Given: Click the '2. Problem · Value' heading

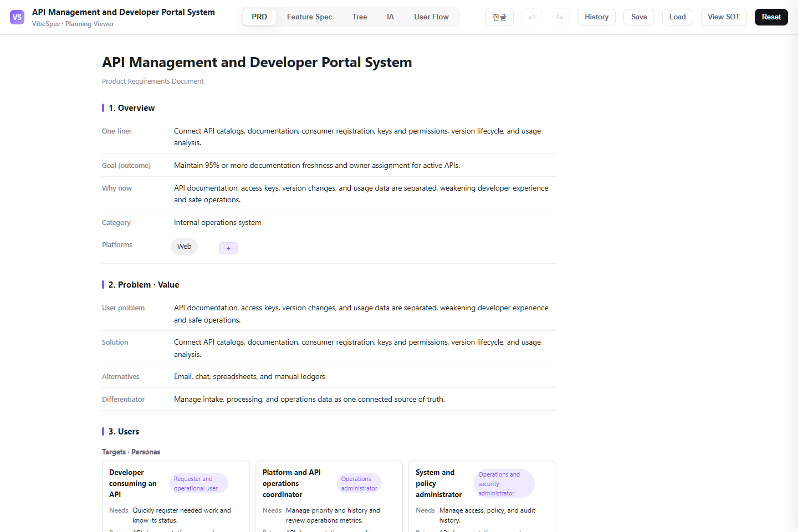Looking at the screenshot, I should click(144, 285).
